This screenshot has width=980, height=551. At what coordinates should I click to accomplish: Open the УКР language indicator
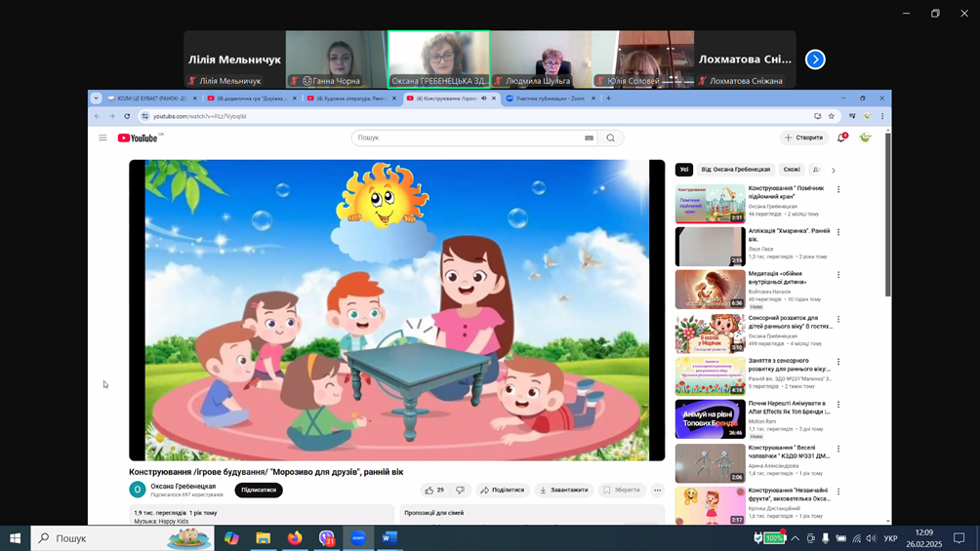point(890,538)
